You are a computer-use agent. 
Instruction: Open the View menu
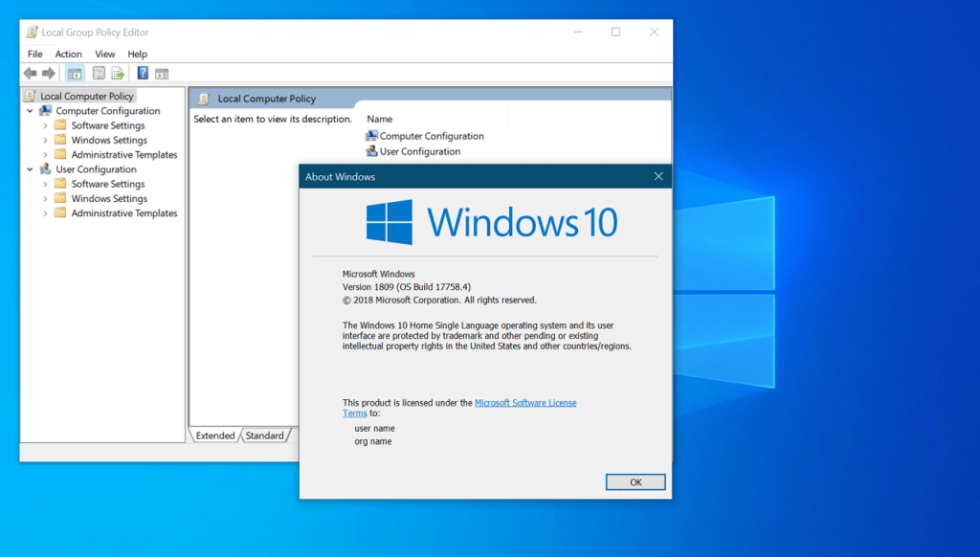pyautogui.click(x=105, y=54)
